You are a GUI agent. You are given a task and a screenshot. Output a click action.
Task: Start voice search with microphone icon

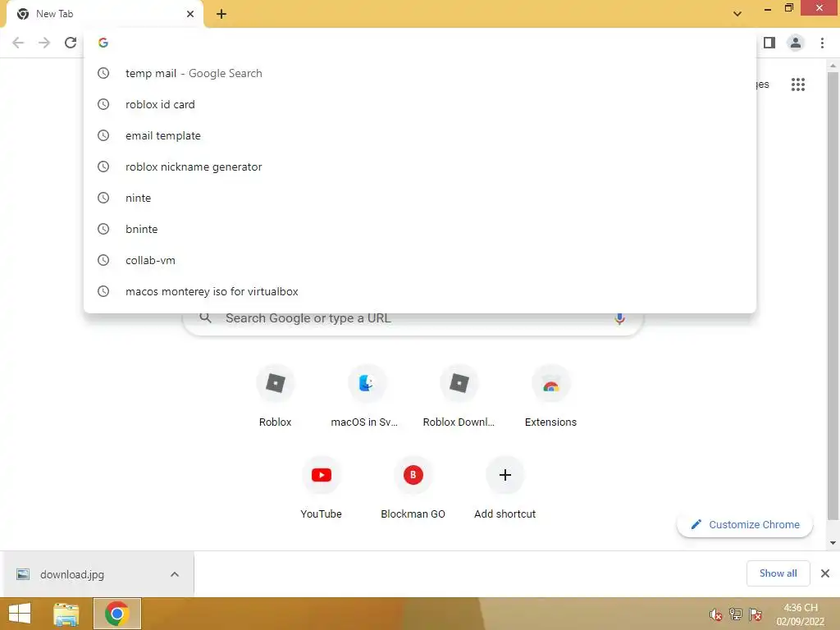pos(619,319)
